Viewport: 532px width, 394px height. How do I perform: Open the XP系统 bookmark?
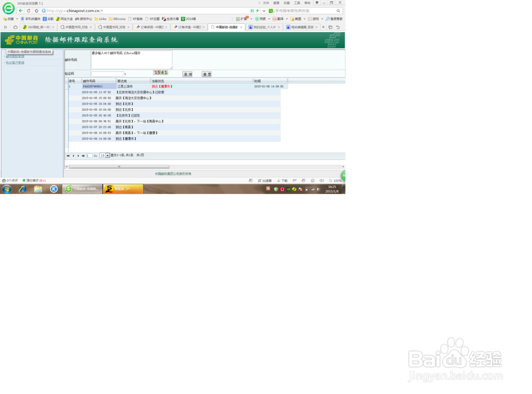(x=135, y=19)
